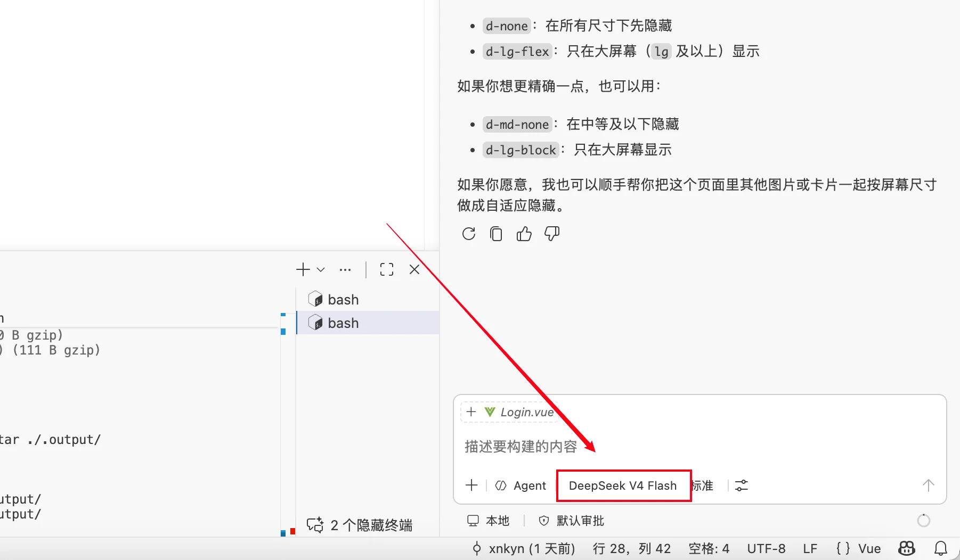The image size is (960, 560).
Task: Copy the chat response
Action: coord(496,234)
